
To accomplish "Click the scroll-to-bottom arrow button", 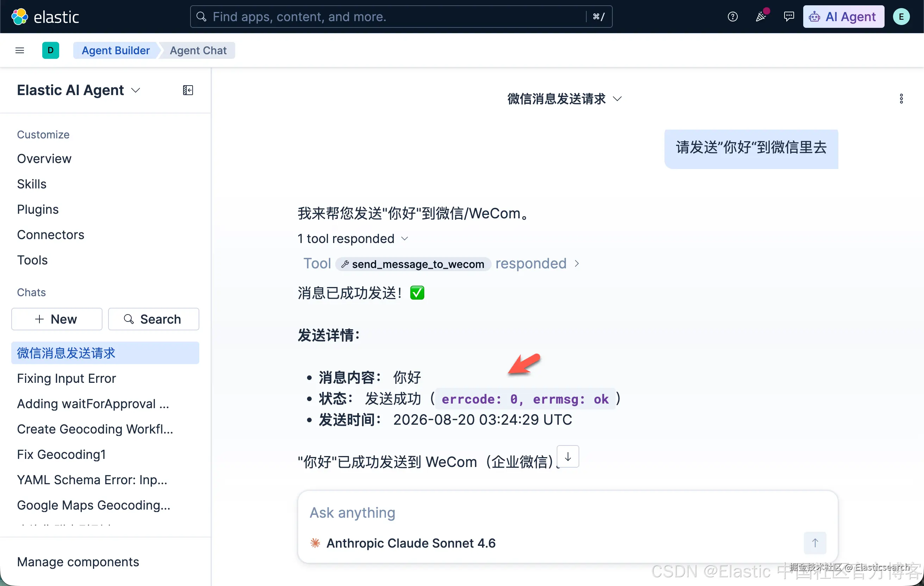I will tap(568, 457).
